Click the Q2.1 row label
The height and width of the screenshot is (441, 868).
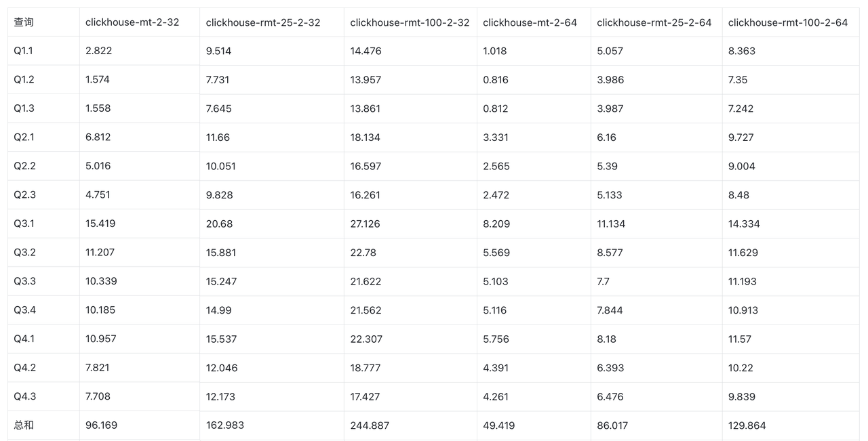click(x=24, y=137)
